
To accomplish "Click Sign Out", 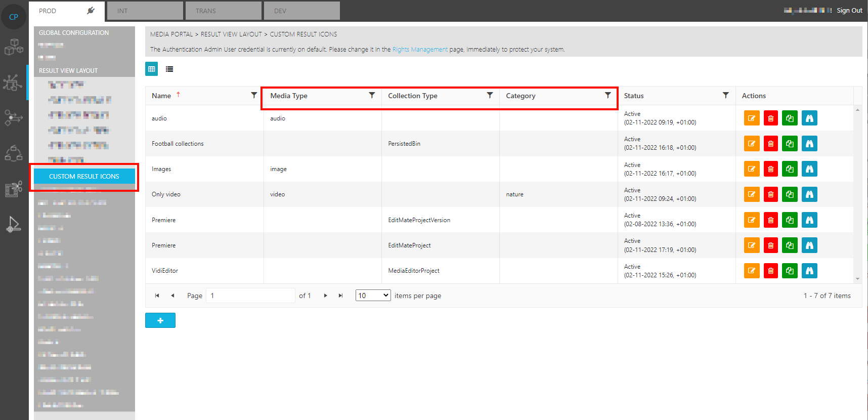I will tap(849, 11).
